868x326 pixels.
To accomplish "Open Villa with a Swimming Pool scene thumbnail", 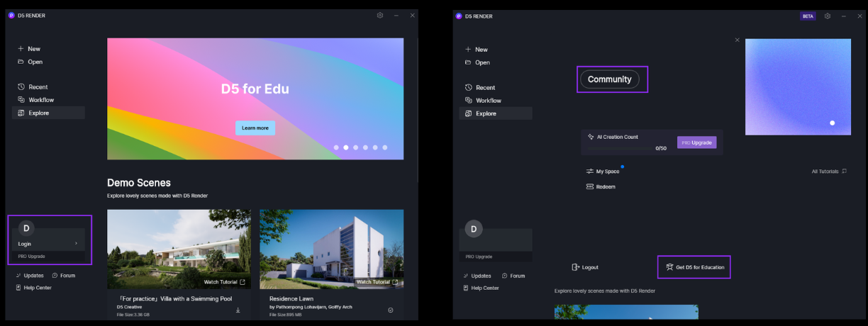I will [179, 249].
